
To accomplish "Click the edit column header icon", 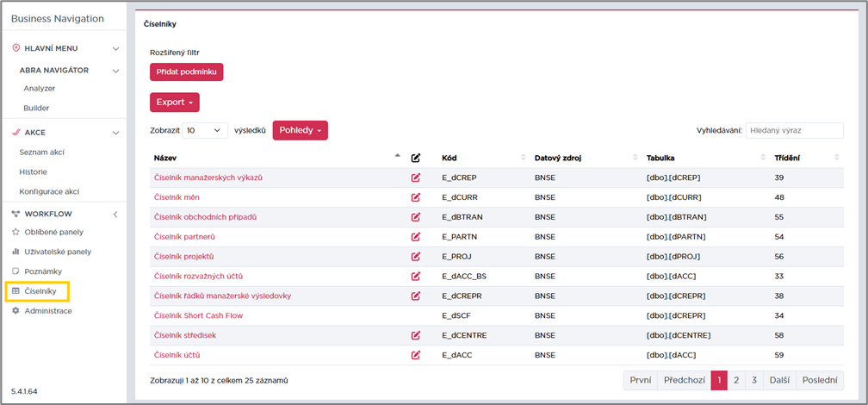I will coord(416,158).
